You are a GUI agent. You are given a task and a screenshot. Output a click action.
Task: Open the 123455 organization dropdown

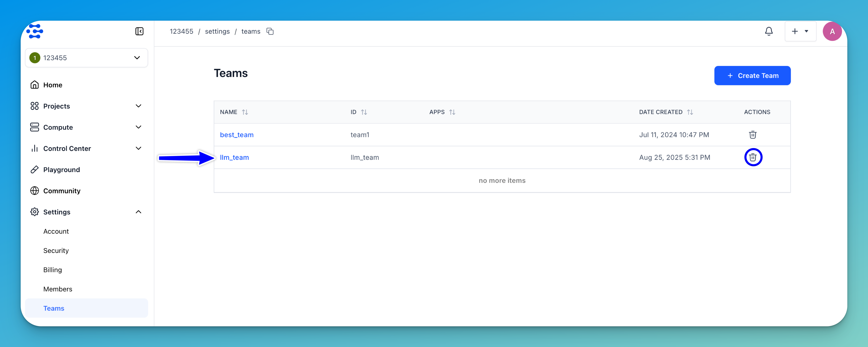(x=87, y=58)
